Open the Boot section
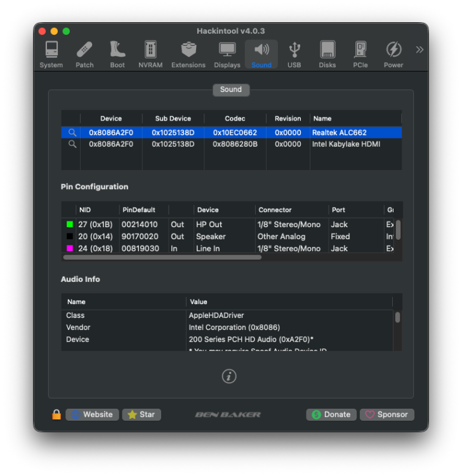462x476 pixels. tap(117, 55)
